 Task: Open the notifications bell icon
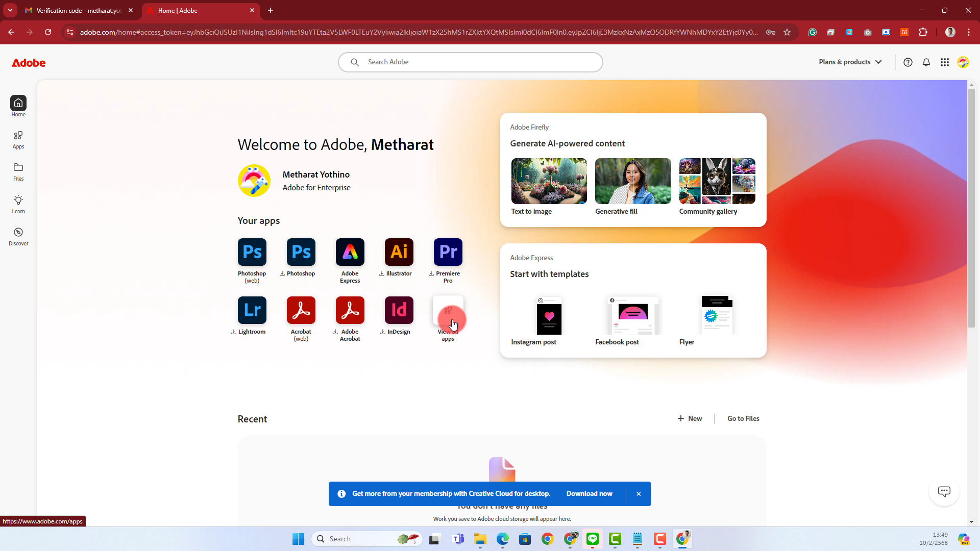click(x=926, y=62)
